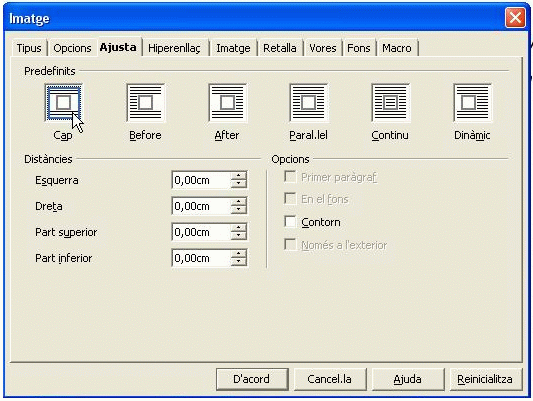Select the Paral.lel wrap preset icon
The width and height of the screenshot is (533, 401).
(309, 102)
